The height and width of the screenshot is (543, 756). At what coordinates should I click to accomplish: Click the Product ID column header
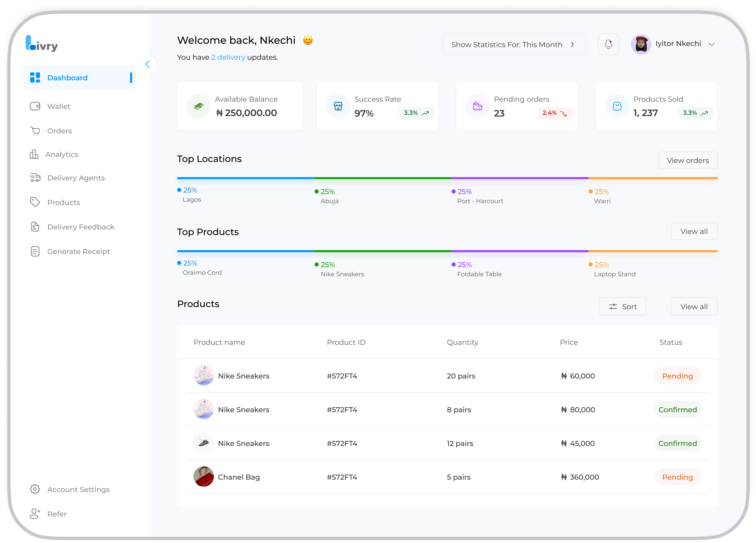point(346,342)
